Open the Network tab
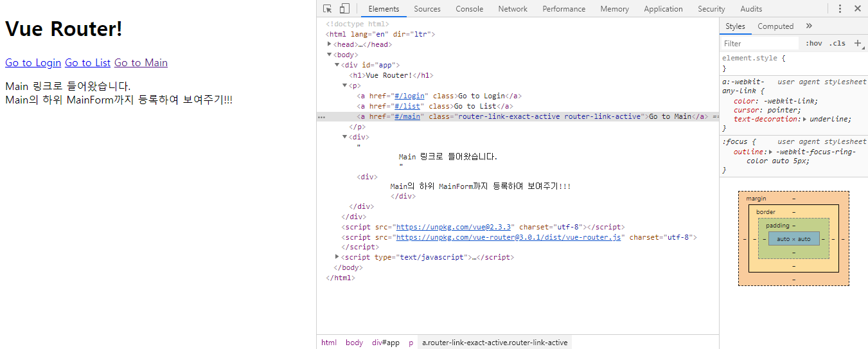 pyautogui.click(x=513, y=9)
